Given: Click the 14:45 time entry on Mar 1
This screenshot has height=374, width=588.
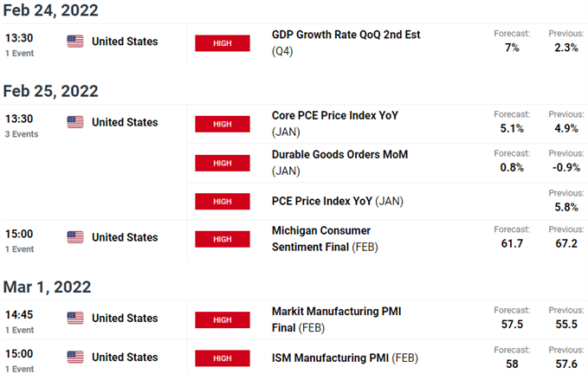Looking at the screenshot, I should pos(17,315).
